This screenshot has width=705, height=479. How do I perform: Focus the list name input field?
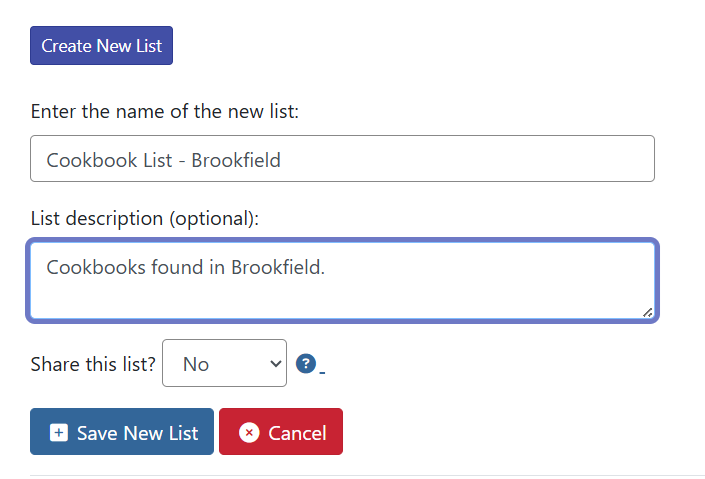click(x=342, y=159)
